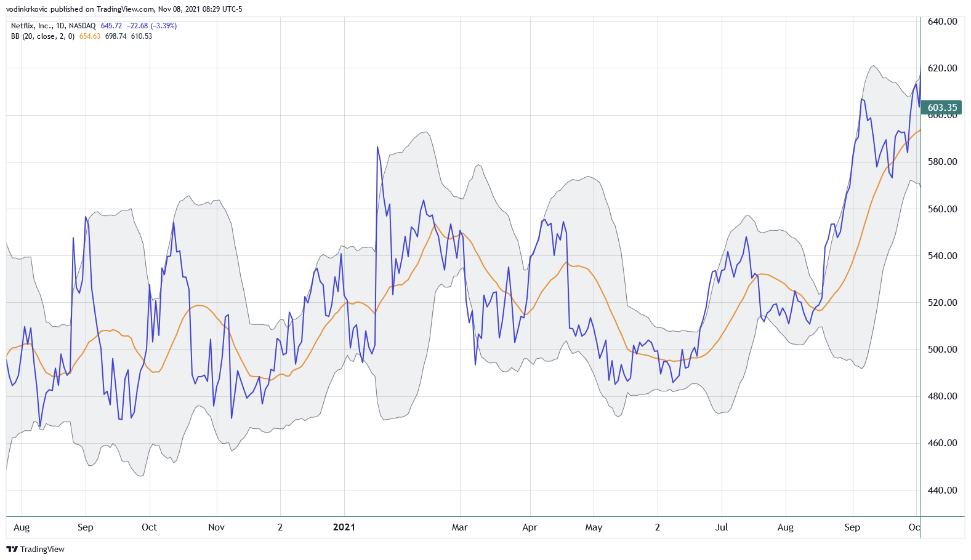Click the 640.00 label on the price axis
Image resolution: width=971 pixels, height=560 pixels.
point(942,22)
